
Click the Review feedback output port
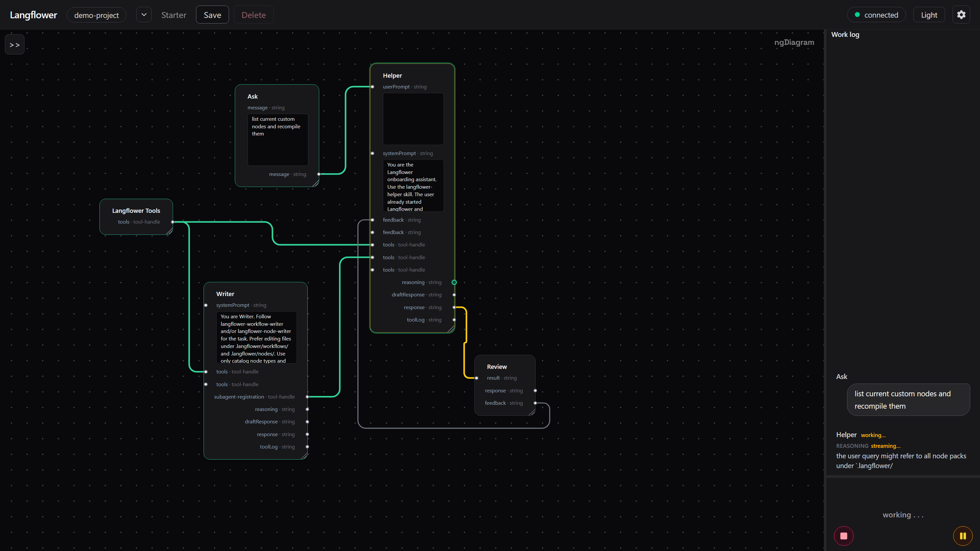point(535,403)
